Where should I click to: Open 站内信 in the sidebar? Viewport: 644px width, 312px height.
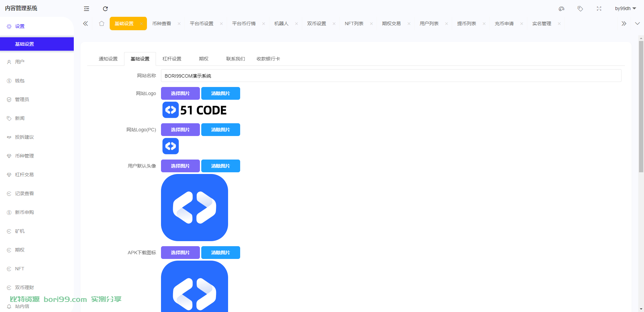[37, 306]
